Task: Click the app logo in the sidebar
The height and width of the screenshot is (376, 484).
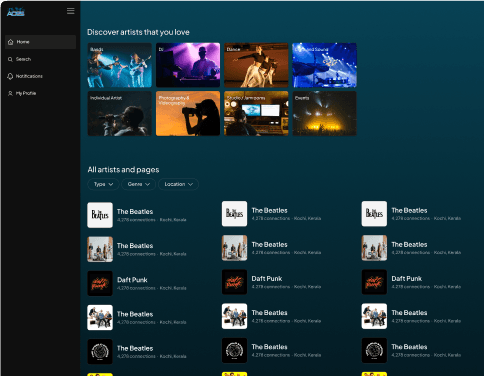Action: coord(16,12)
